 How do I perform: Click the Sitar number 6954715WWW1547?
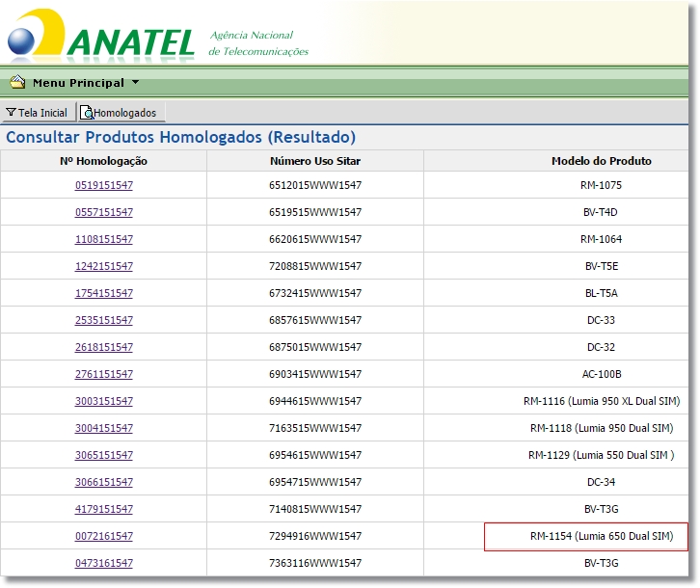point(315,482)
